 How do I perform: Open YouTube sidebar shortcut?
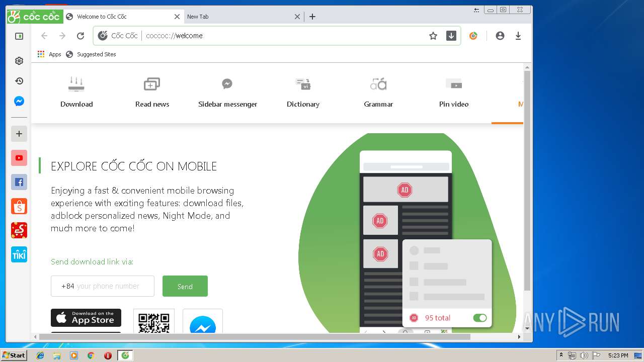tap(19, 158)
